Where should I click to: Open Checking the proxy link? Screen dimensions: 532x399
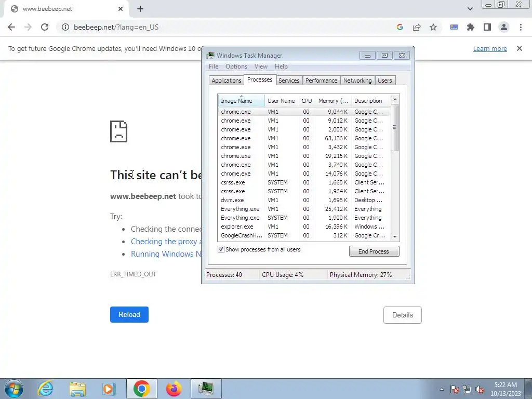point(166,242)
